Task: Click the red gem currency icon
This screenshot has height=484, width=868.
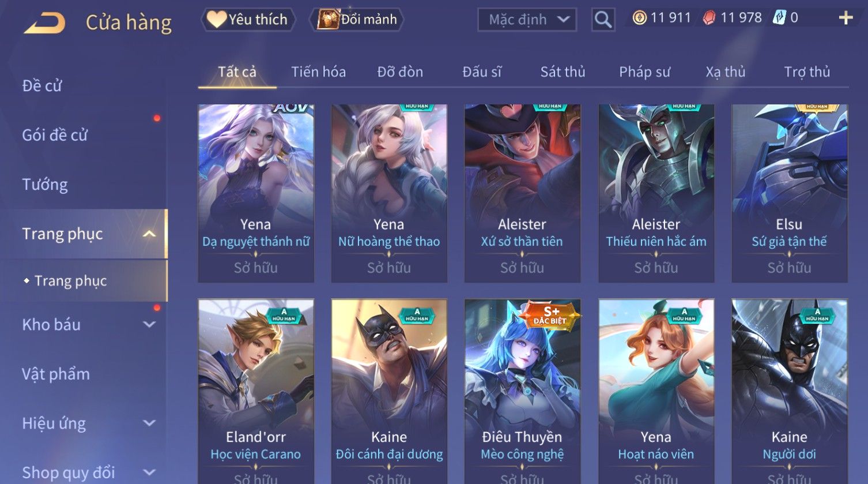Action: pyautogui.click(x=709, y=18)
